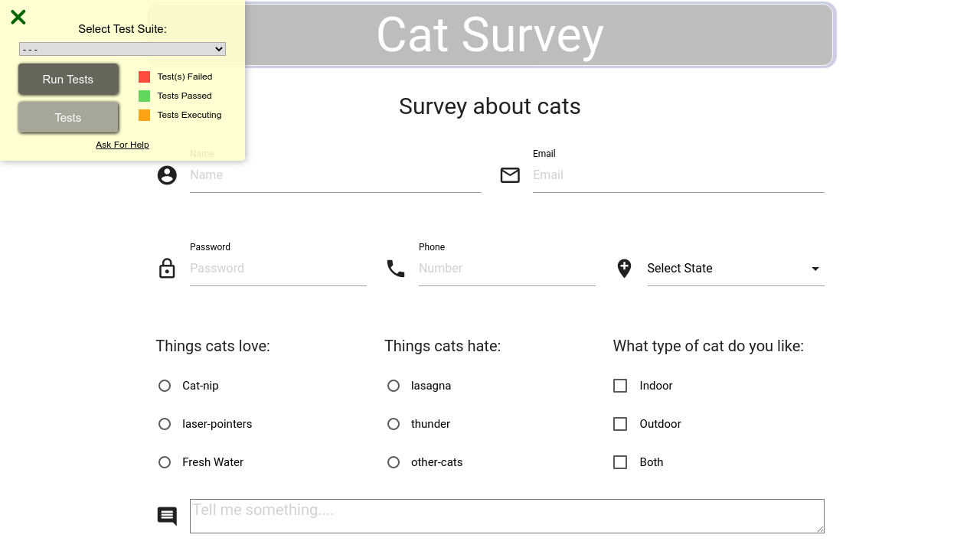Viewport: 980px width, 551px height.
Task: Select the Fresh Water radio button
Action: [x=165, y=462]
